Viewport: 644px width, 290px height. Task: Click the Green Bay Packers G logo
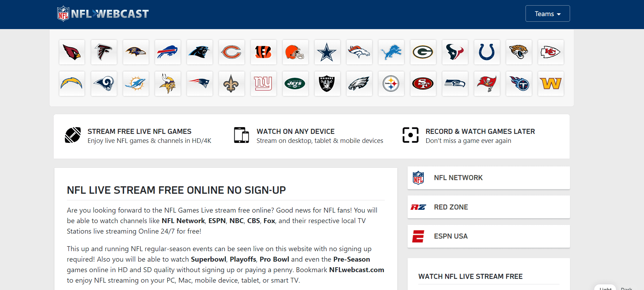(x=423, y=52)
